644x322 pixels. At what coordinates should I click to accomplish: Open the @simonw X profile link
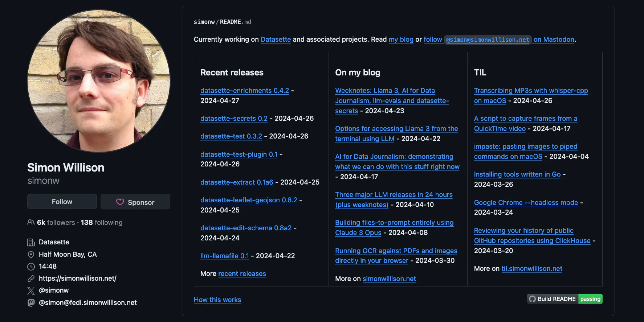[54, 290]
